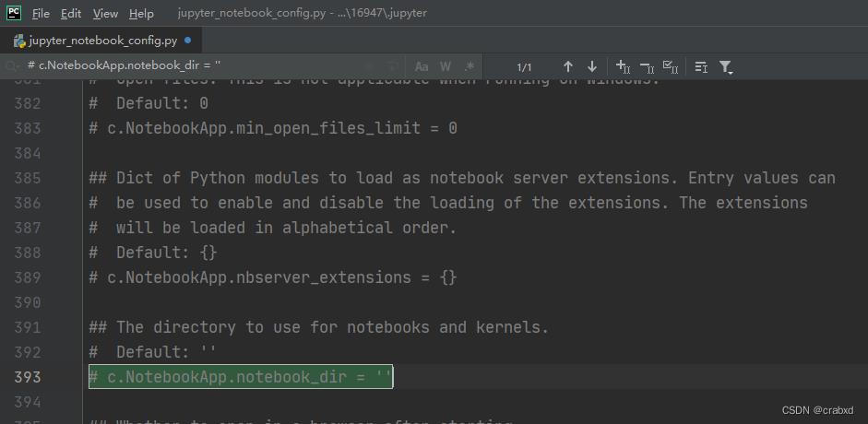Open the View menu
This screenshot has height=424, width=868.
[105, 14]
